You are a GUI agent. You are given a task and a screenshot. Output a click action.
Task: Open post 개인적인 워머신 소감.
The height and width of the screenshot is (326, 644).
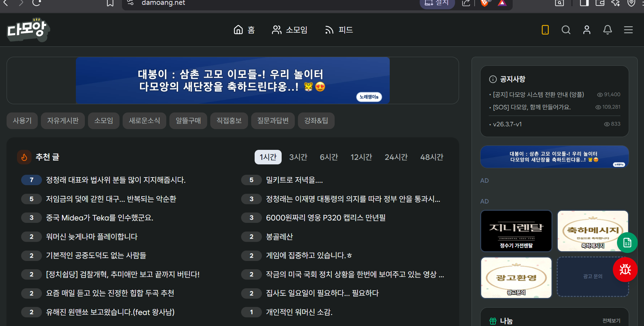pyautogui.click(x=299, y=312)
